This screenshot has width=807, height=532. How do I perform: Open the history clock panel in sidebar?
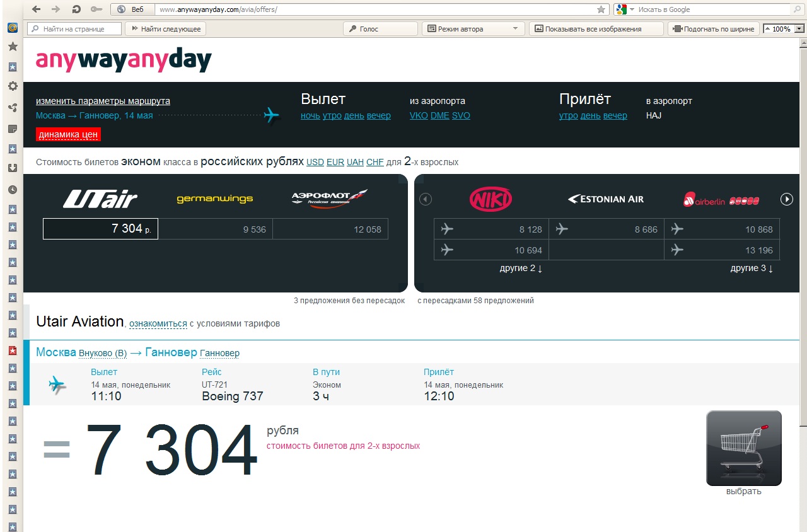12,190
